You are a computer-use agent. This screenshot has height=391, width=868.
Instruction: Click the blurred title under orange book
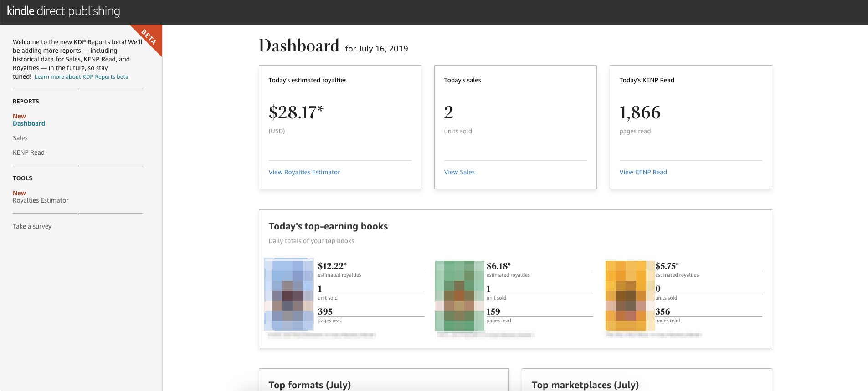point(654,335)
